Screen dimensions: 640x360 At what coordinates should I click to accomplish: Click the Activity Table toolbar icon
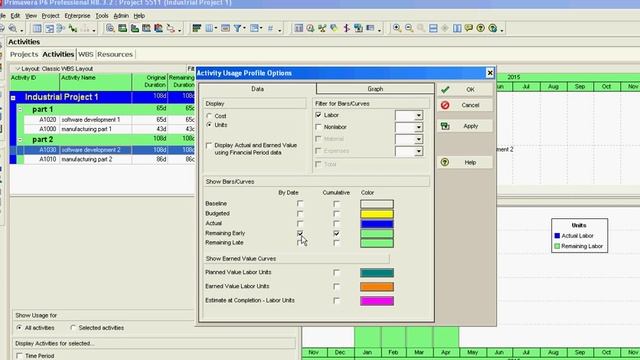coord(37,28)
